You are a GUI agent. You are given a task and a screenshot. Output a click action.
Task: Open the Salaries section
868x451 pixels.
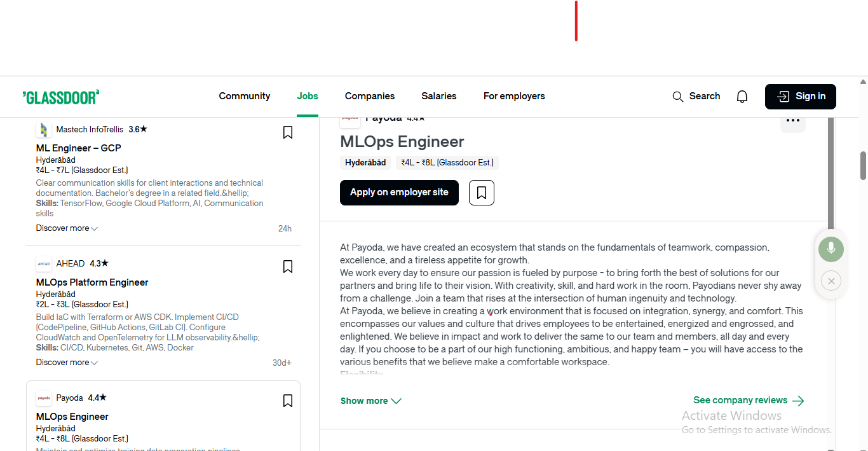point(438,96)
